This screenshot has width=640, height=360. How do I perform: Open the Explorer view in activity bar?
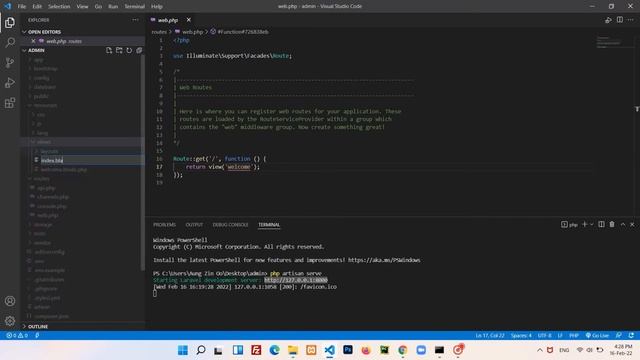[10, 23]
